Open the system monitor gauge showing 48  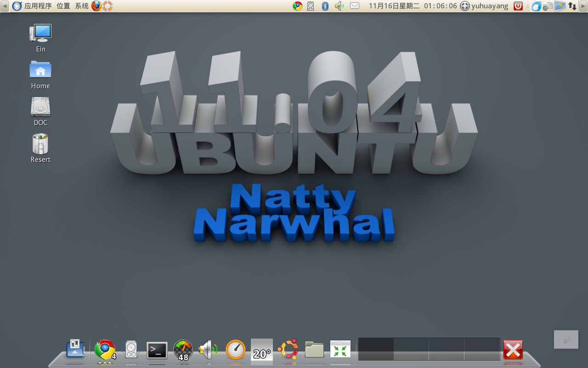(x=183, y=350)
